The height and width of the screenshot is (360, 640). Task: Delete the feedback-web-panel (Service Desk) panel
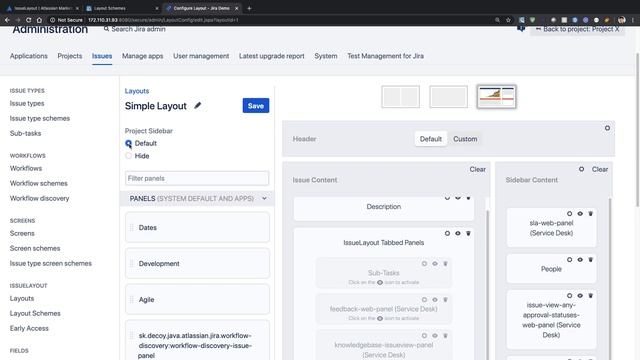coord(445,300)
